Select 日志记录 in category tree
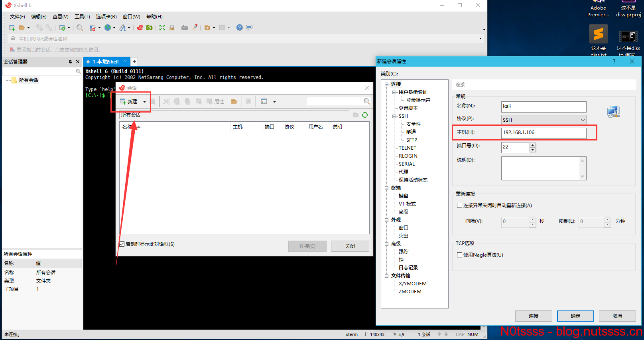The width and height of the screenshot is (644, 340). (x=408, y=268)
